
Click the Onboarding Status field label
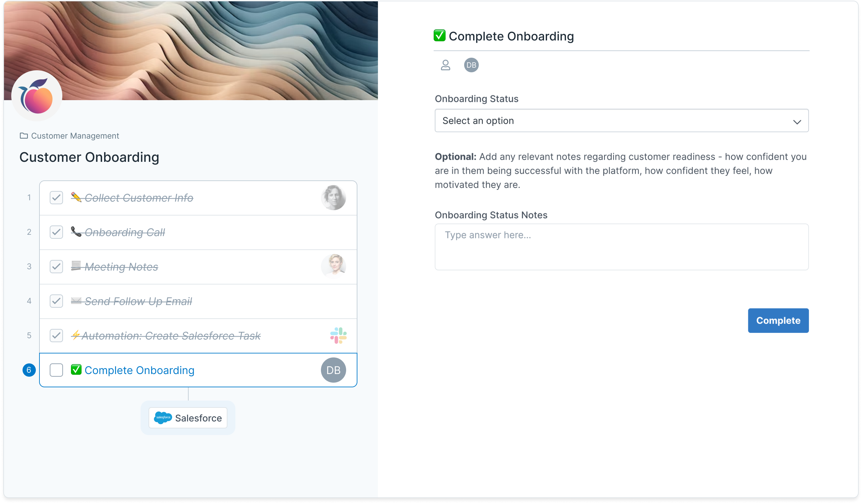click(x=476, y=99)
